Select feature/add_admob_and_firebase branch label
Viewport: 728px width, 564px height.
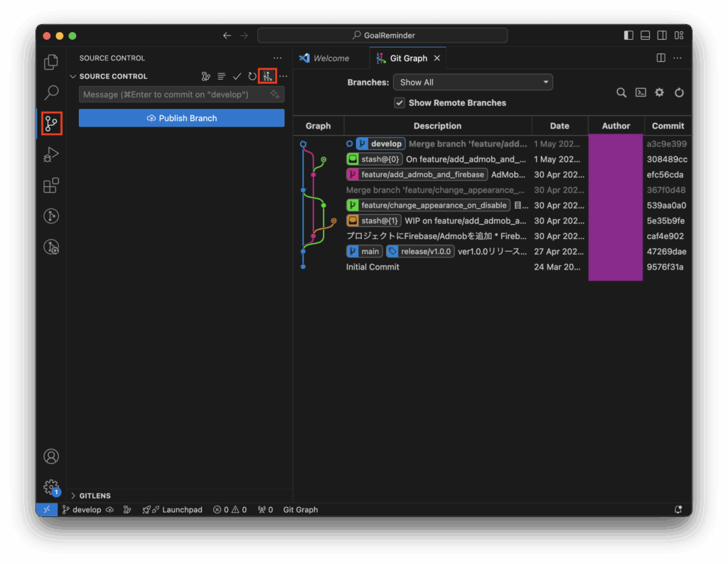(x=417, y=175)
